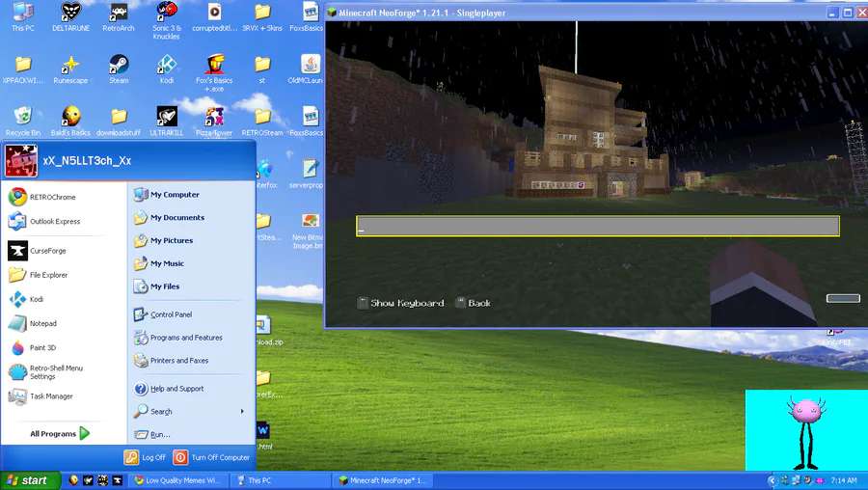Click the network tray icon

(797, 480)
